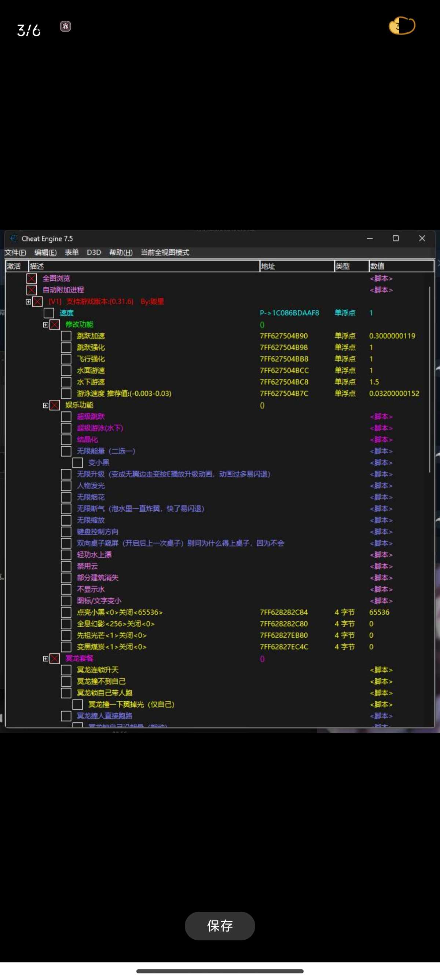Click the <脚本> value of 全图浏览
Viewport: 440px width, 980px height.
[381, 279]
